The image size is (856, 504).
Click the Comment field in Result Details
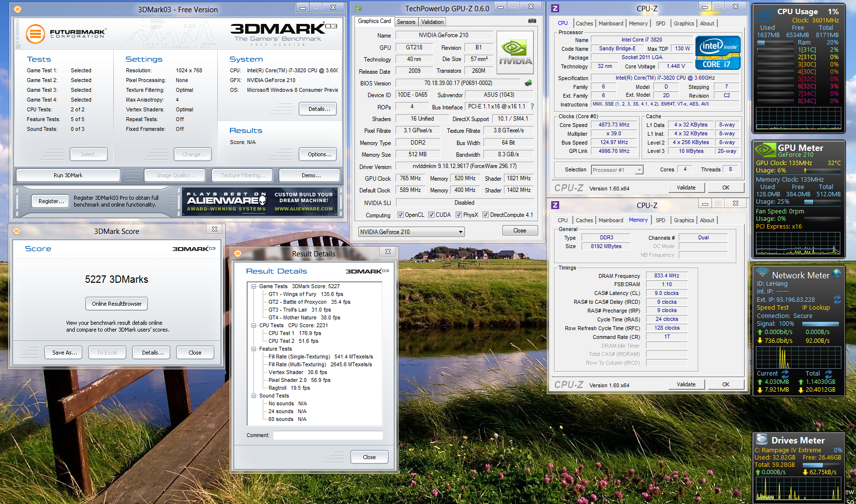coord(328,435)
